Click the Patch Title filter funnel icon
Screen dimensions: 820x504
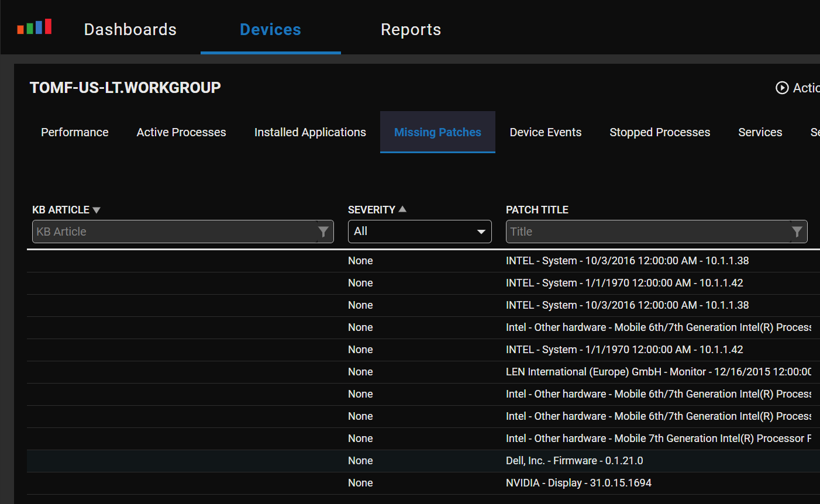coord(797,232)
